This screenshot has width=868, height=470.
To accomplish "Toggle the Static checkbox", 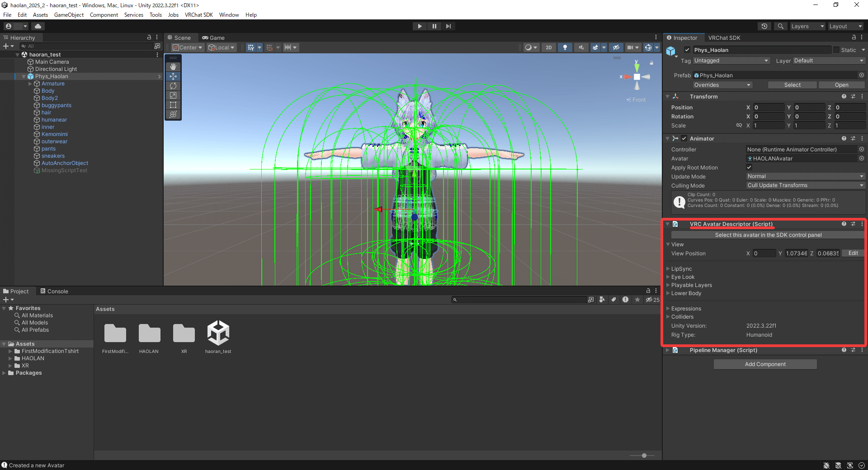I will pyautogui.click(x=836, y=50).
